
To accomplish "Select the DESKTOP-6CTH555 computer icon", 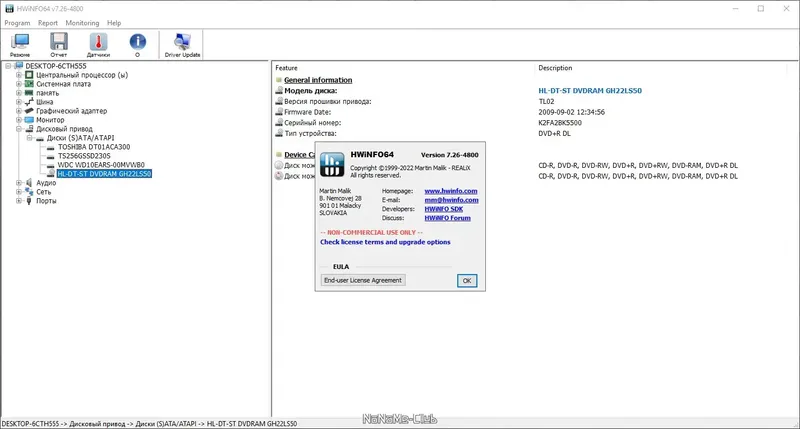I will (19, 66).
